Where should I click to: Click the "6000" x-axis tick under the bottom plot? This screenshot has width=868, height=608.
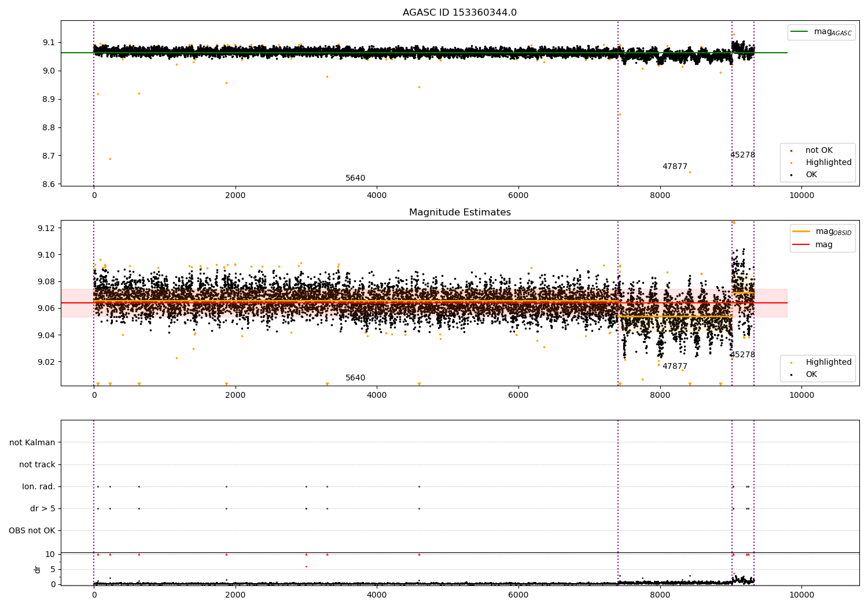[x=518, y=595]
